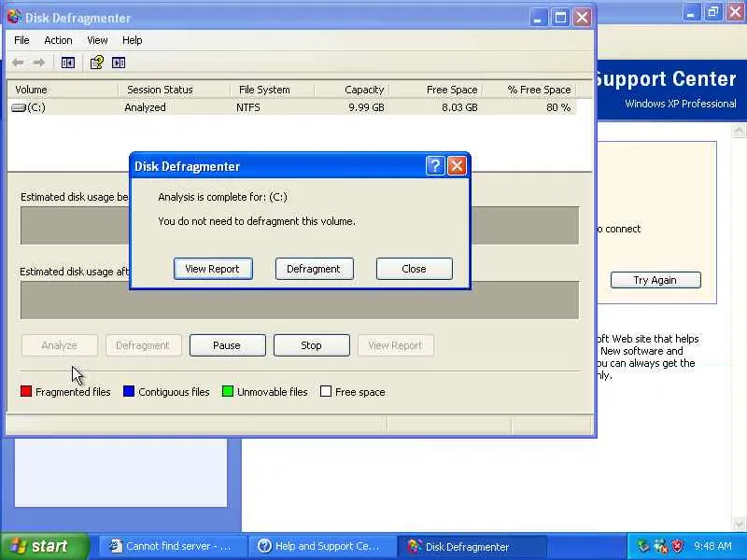The image size is (747, 560).
Task: Click Defragment button in the dialog
Action: tap(314, 269)
